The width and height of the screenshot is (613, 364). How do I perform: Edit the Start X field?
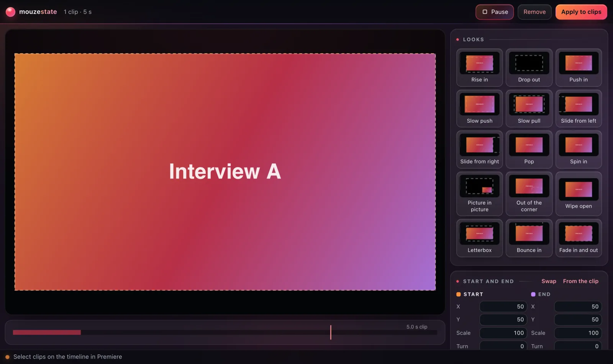point(503,307)
